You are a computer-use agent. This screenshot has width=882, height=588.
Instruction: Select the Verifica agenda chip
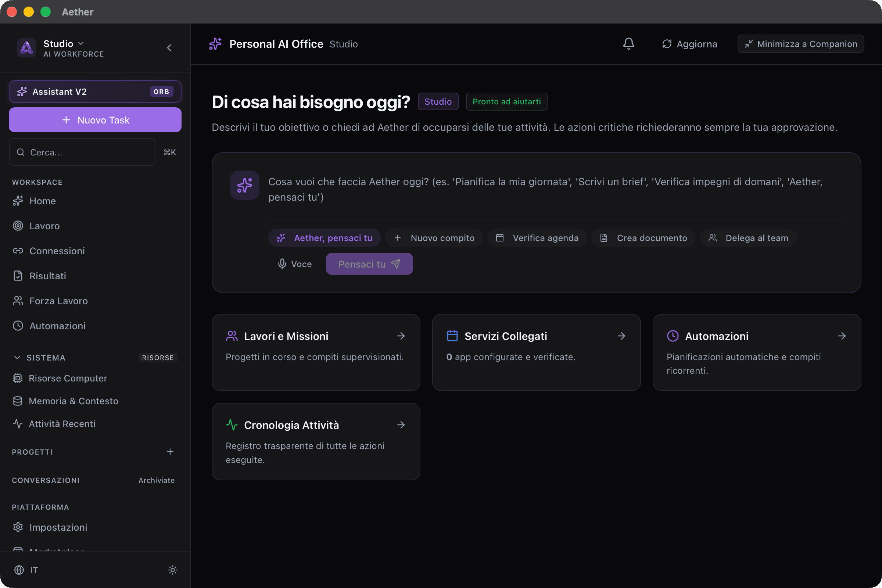coord(537,238)
